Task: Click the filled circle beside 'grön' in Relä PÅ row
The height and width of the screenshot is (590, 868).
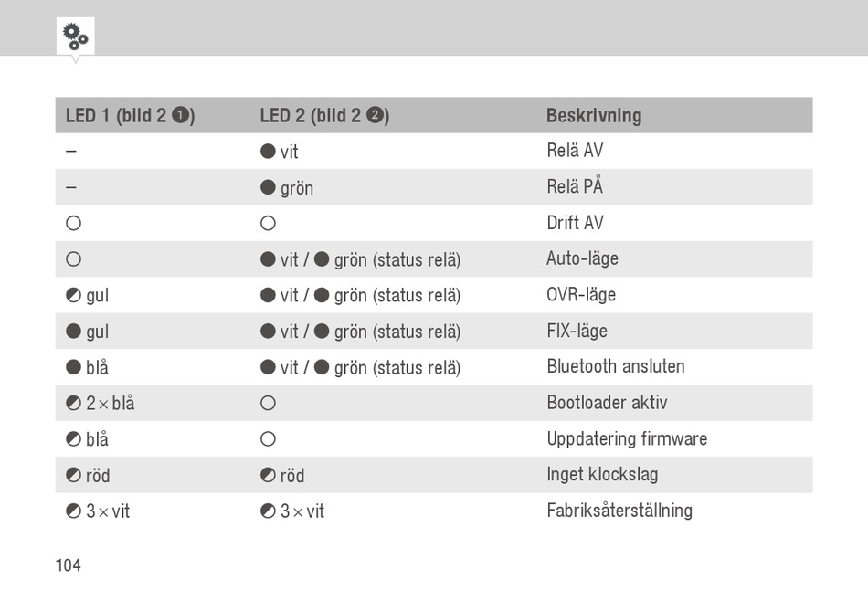Action: [268, 187]
